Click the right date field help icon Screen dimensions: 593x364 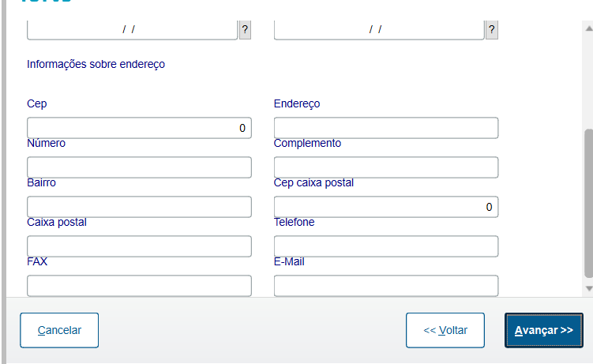[492, 30]
